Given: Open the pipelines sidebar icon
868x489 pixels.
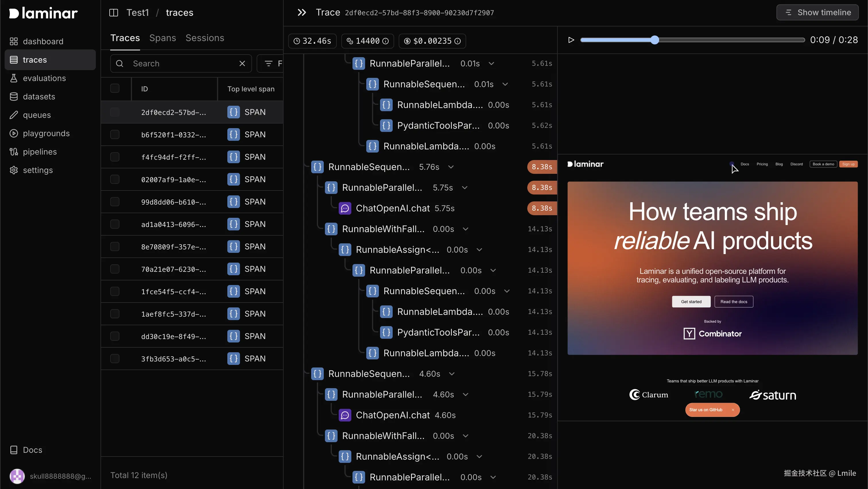Looking at the screenshot, I should pos(14,152).
